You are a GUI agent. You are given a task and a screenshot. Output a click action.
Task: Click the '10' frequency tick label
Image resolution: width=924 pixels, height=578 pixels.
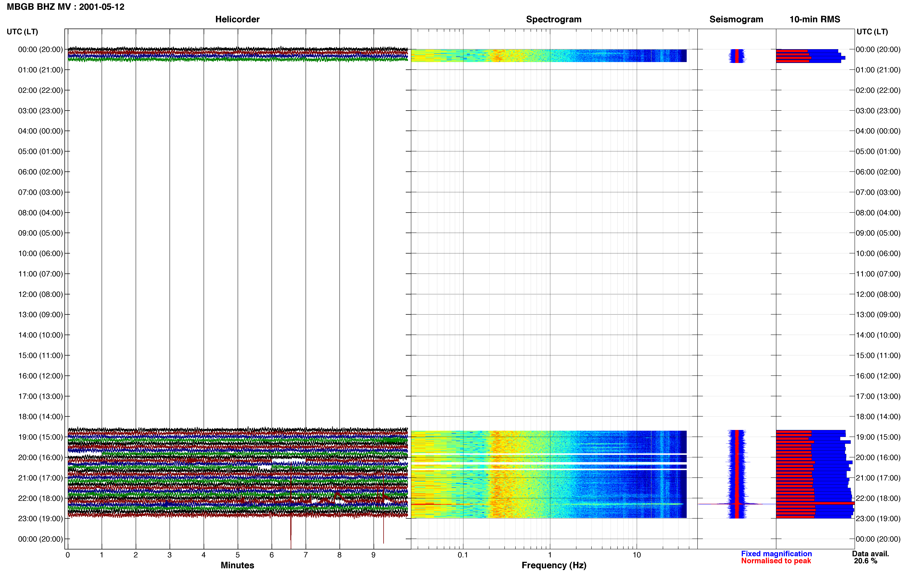(637, 555)
